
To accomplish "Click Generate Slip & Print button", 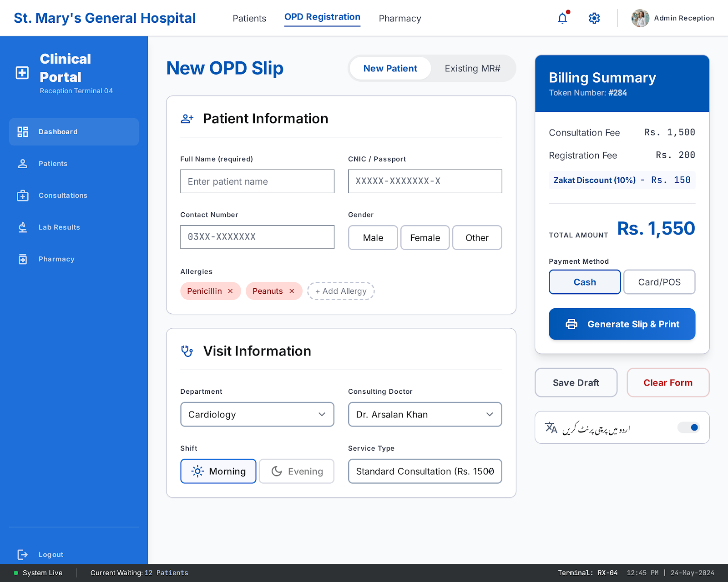I will pos(622,324).
